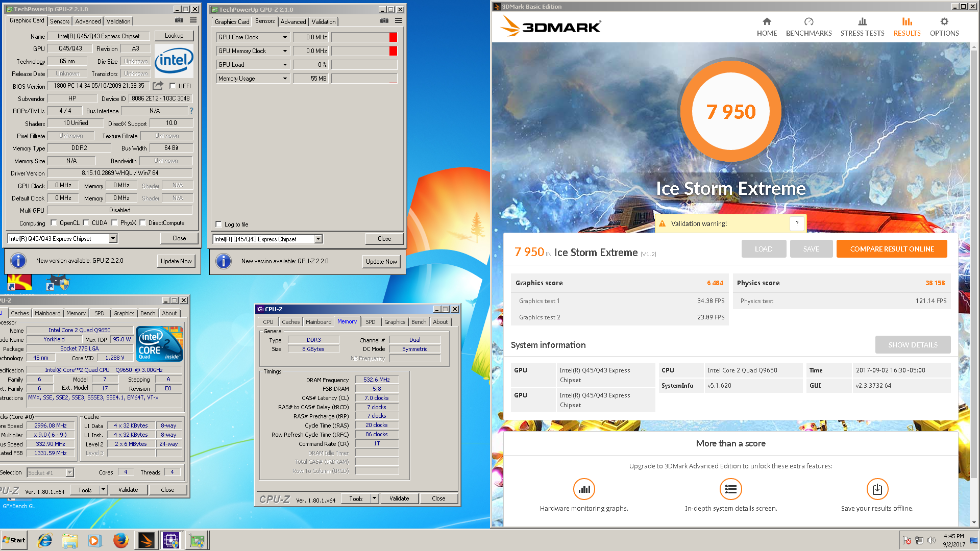Click screenshot camera icon in left GPU-Z
Image resolution: width=980 pixels, height=551 pixels.
coord(179,20)
